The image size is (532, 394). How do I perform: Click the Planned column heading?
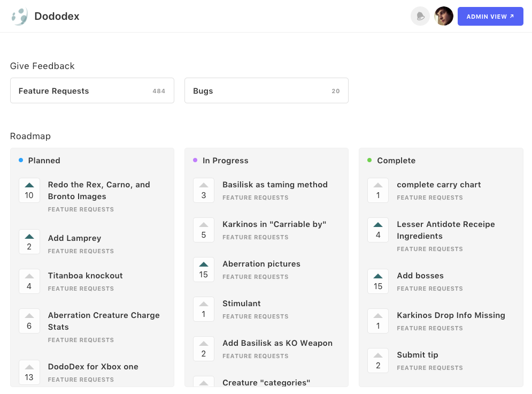(44, 160)
